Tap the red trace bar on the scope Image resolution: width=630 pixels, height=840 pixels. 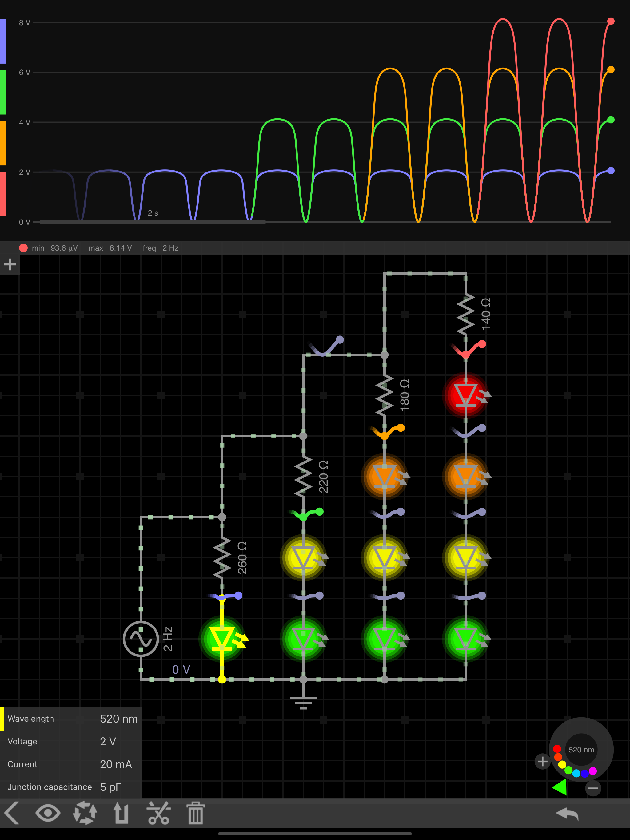(3, 194)
